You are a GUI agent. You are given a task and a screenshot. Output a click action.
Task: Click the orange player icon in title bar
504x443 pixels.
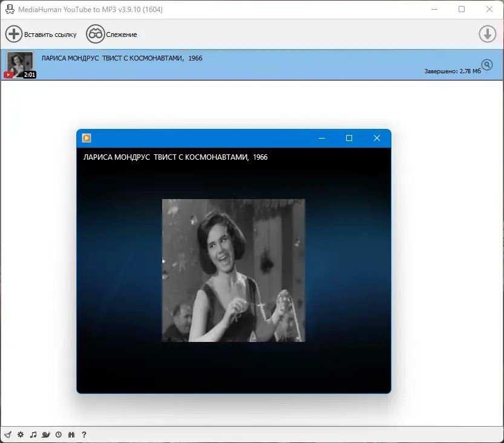click(87, 138)
